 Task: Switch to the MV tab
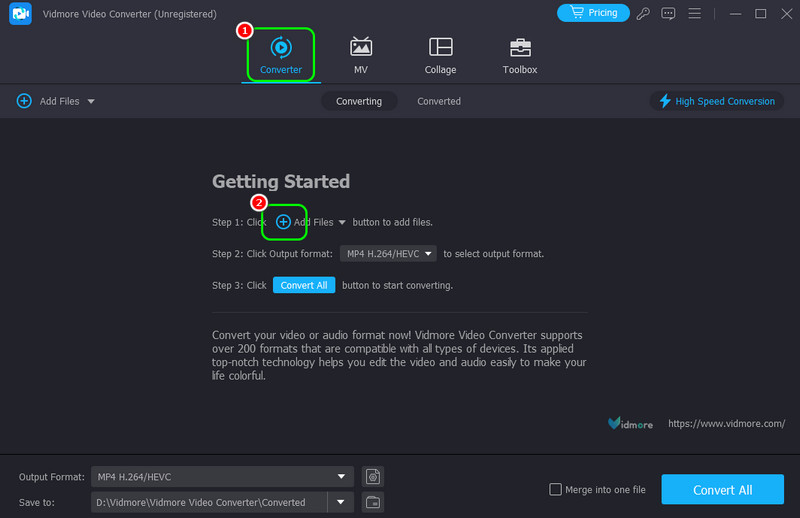[x=360, y=55]
